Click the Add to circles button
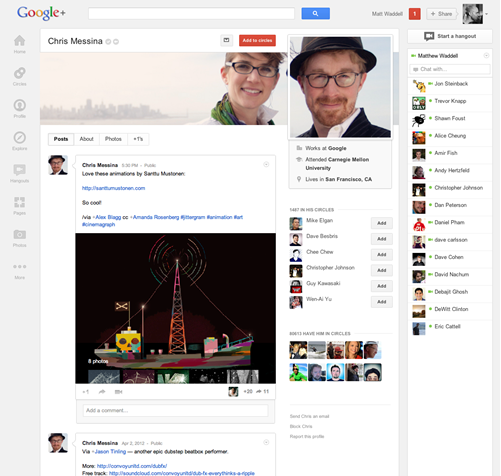501x476 pixels. 257,40
